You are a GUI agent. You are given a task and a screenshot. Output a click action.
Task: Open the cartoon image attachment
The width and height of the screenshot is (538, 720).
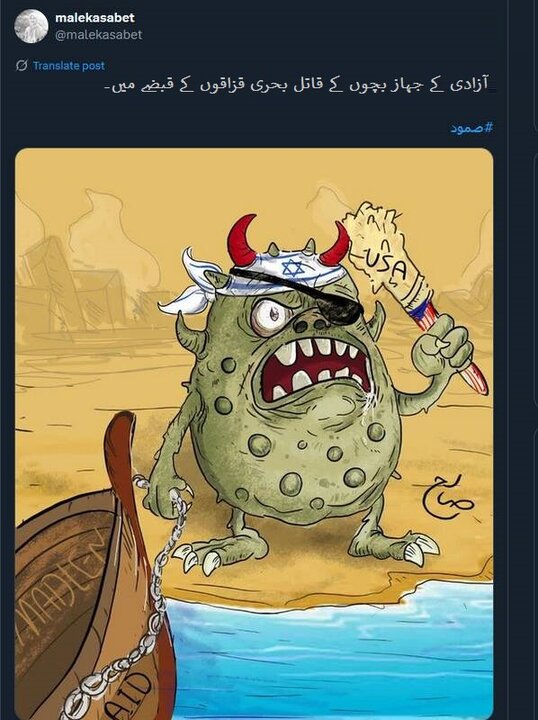254,433
